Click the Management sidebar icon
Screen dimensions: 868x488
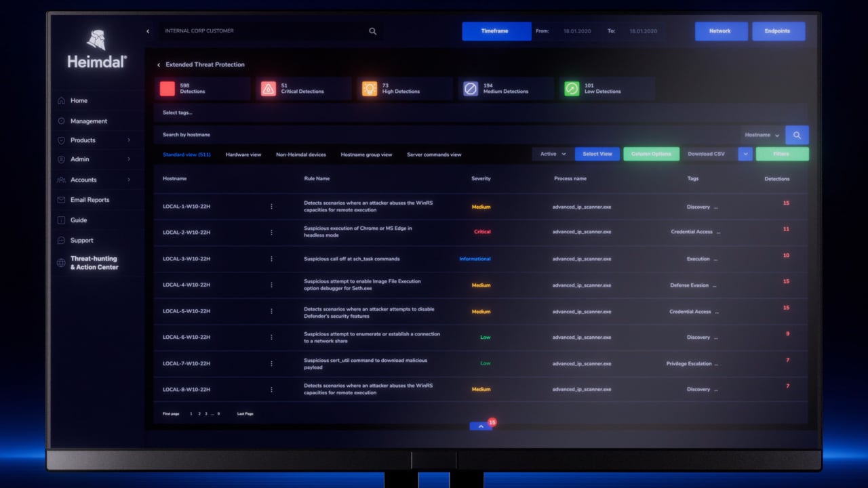tap(61, 121)
